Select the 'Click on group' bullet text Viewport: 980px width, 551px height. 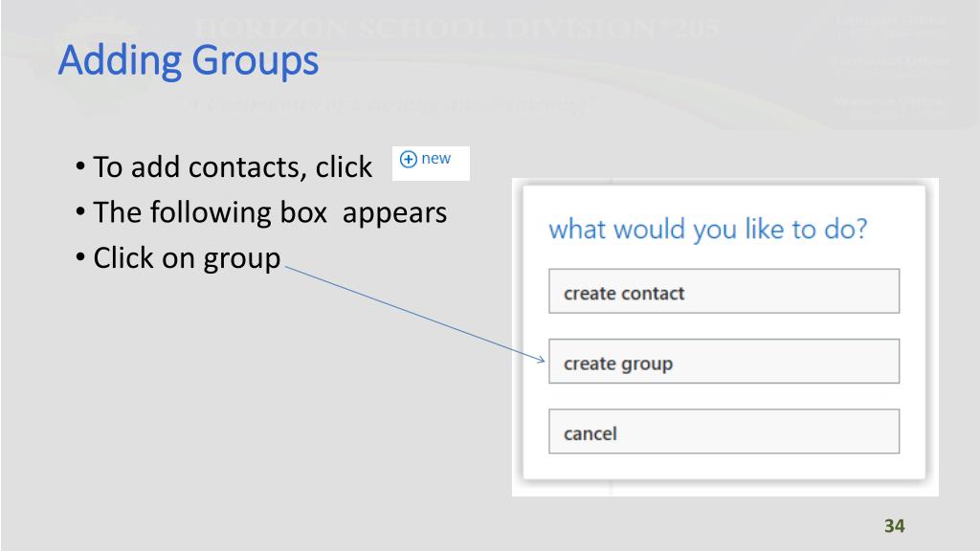click(187, 258)
